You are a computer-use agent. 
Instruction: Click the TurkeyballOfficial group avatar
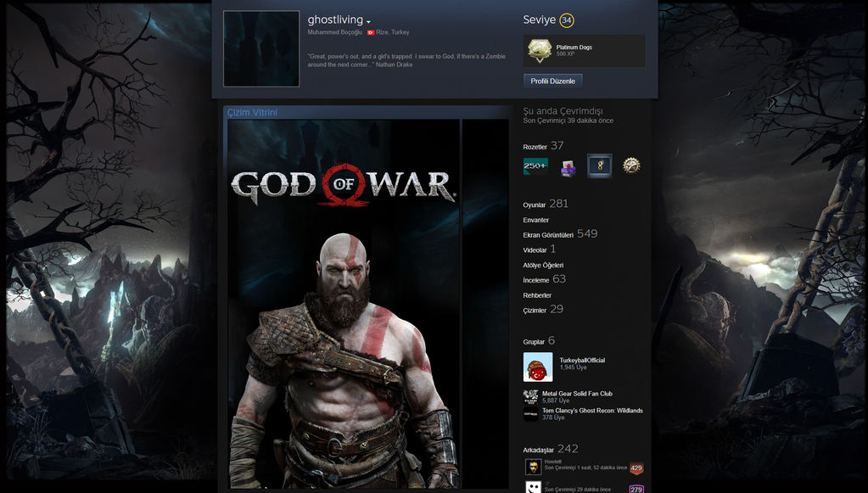(538, 367)
